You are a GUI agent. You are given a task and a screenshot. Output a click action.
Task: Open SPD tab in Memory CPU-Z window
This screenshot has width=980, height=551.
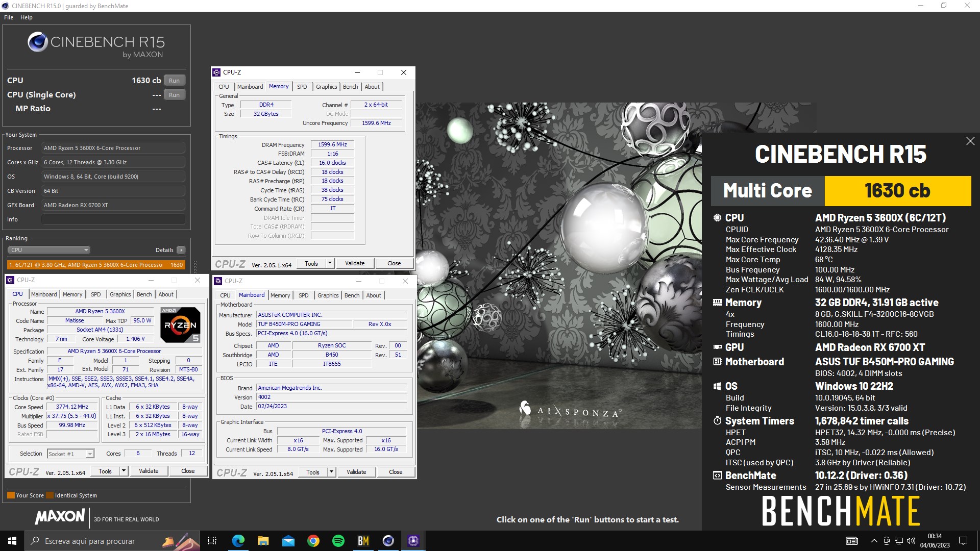(302, 87)
